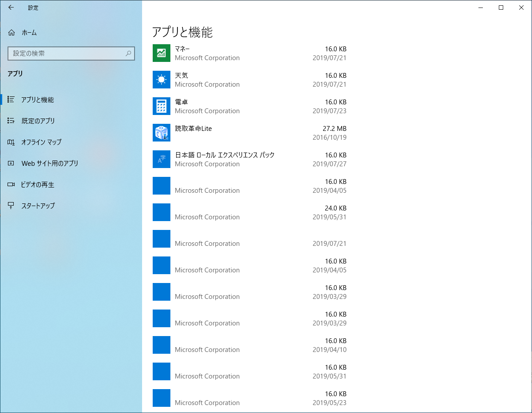Image resolution: width=532 pixels, height=413 pixels.
Task: Select the 電卓 app entry name
Action: (181, 102)
